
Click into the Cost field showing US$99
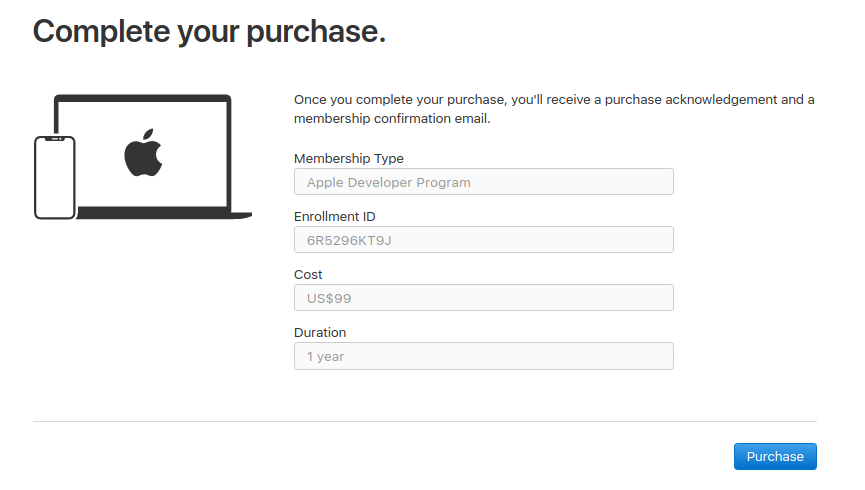coord(483,298)
